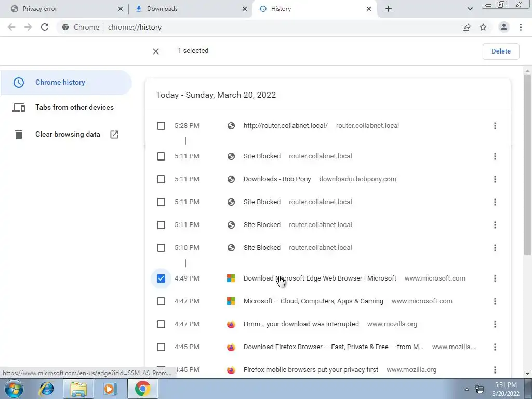Open Chrome's three-dot main menu
Image resolution: width=532 pixels, height=399 pixels.
click(x=521, y=27)
